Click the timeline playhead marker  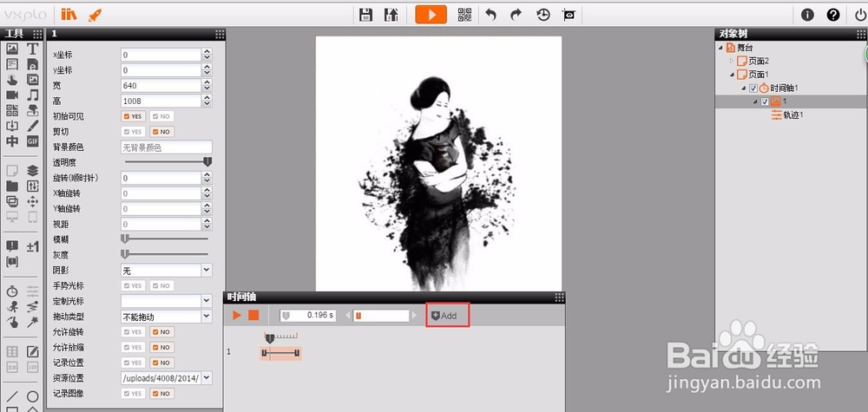(270, 338)
